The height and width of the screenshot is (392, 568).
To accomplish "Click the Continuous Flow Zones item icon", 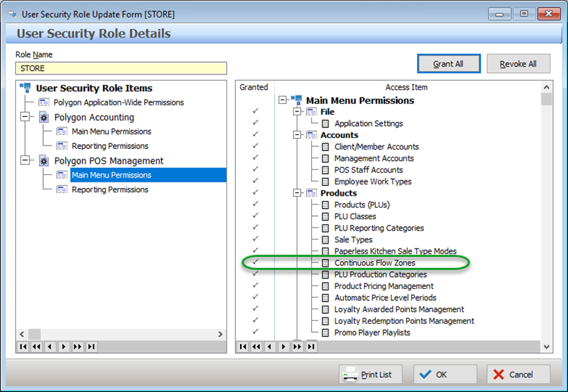I will click(325, 262).
